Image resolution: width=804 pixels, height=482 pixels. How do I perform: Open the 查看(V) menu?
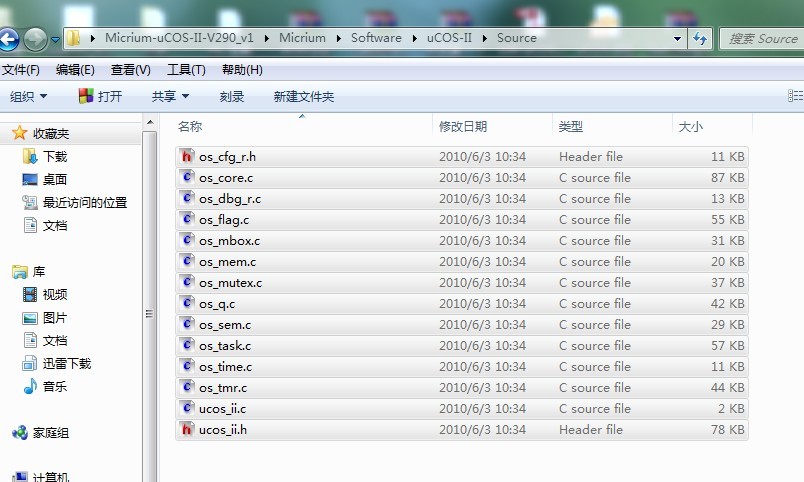(131, 70)
